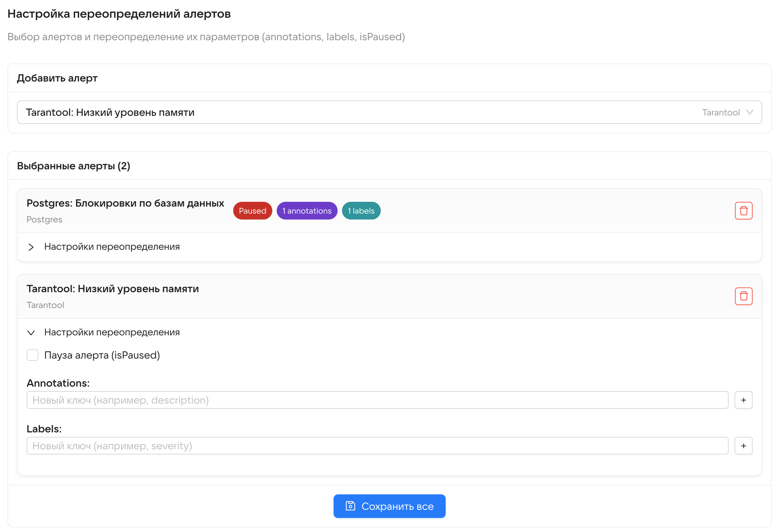Click the Выбранные алерты (2) header
777x532 pixels.
pos(73,166)
